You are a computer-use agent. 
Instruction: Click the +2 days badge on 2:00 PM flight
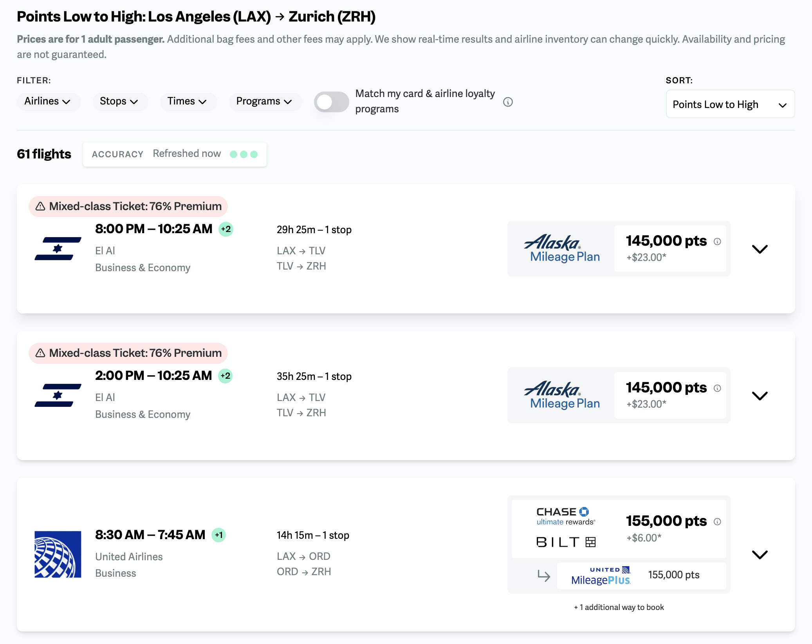point(226,376)
